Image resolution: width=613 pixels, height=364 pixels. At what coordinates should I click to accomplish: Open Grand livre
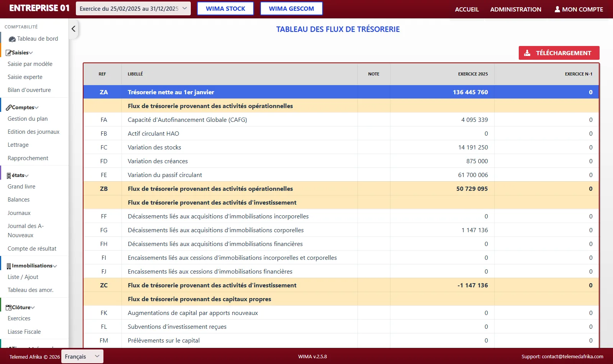click(x=21, y=187)
